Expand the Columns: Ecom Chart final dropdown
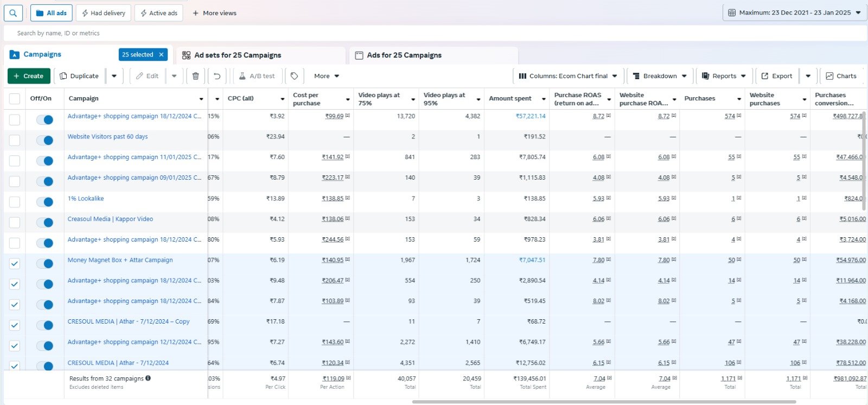The height and width of the screenshot is (405, 868). click(x=568, y=76)
